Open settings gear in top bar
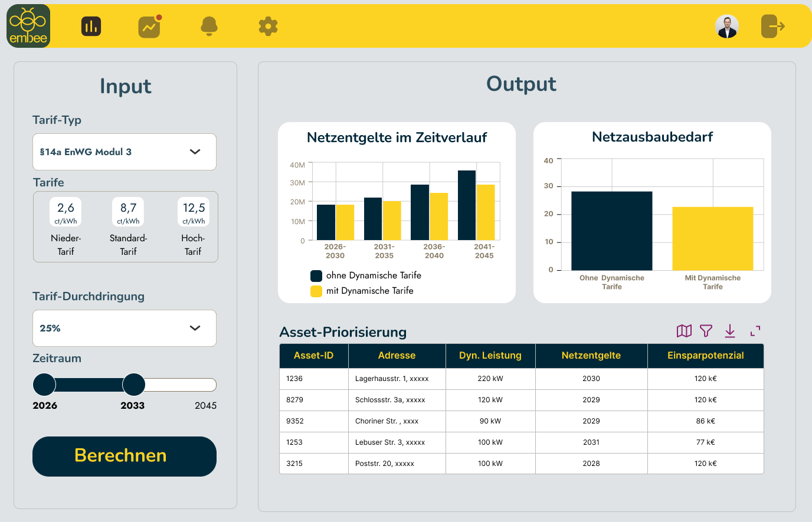 pos(268,27)
